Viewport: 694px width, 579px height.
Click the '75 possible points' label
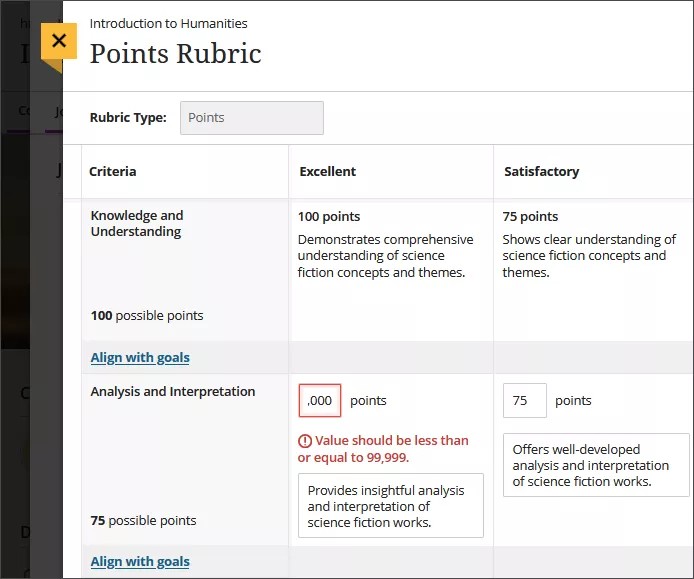coord(143,521)
